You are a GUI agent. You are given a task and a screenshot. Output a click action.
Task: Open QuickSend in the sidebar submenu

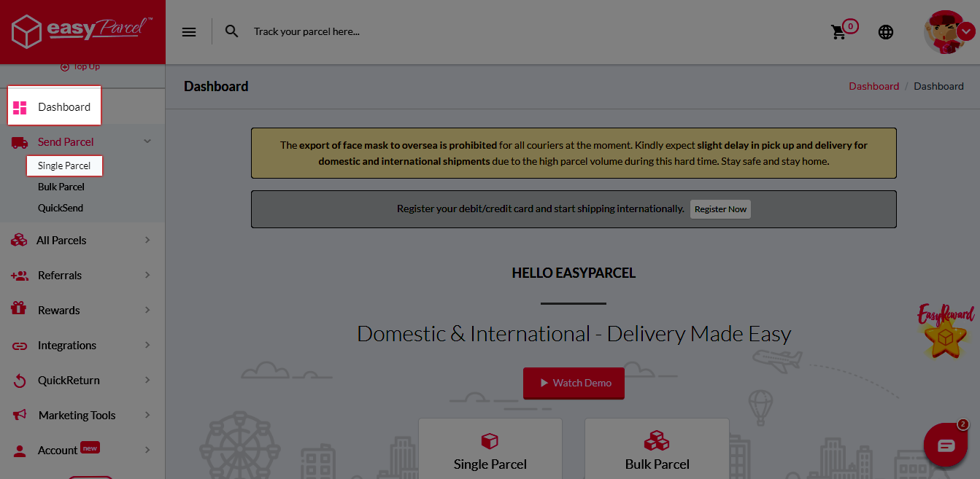[x=61, y=208]
